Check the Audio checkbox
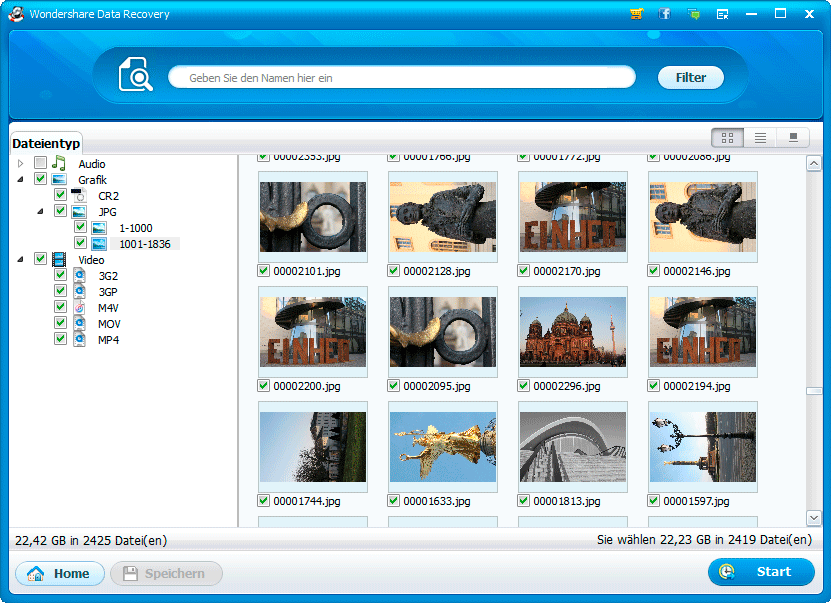The width and height of the screenshot is (831, 603). coord(40,163)
